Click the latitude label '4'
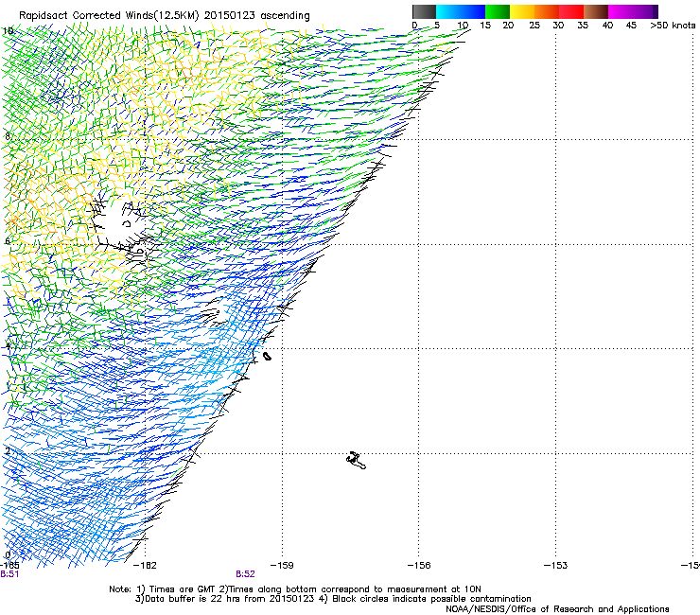This screenshot has height=615, width=700. coord(8,346)
